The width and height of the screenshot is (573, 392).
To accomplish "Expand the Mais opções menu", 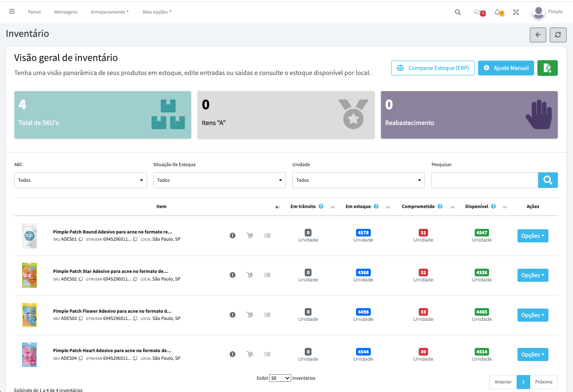I will point(157,12).
